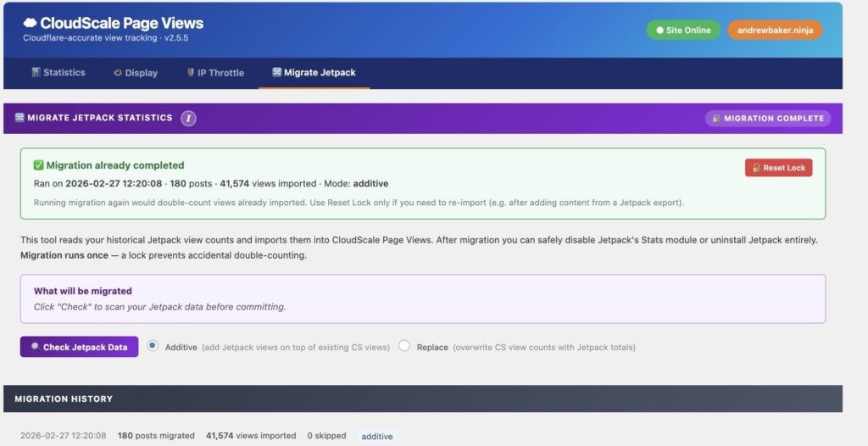The height and width of the screenshot is (446, 868).
Task: Click the Additive option description text
Action: tap(296, 348)
